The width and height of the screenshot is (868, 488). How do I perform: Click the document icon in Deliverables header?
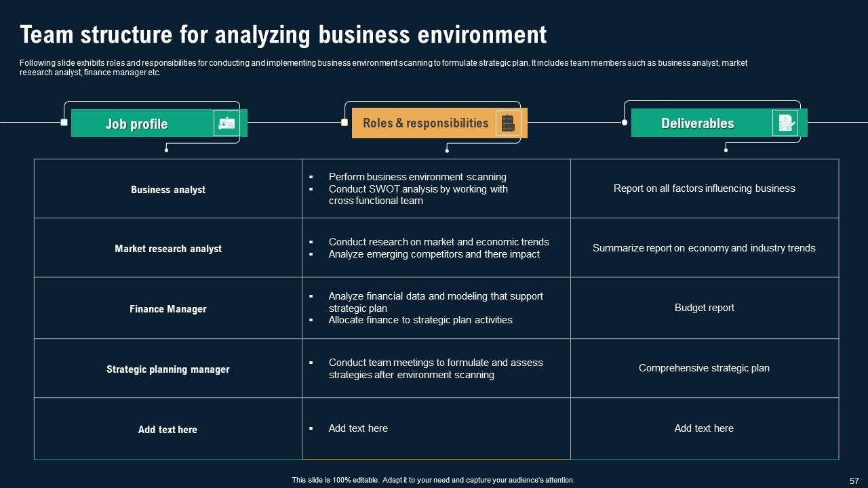click(x=785, y=123)
